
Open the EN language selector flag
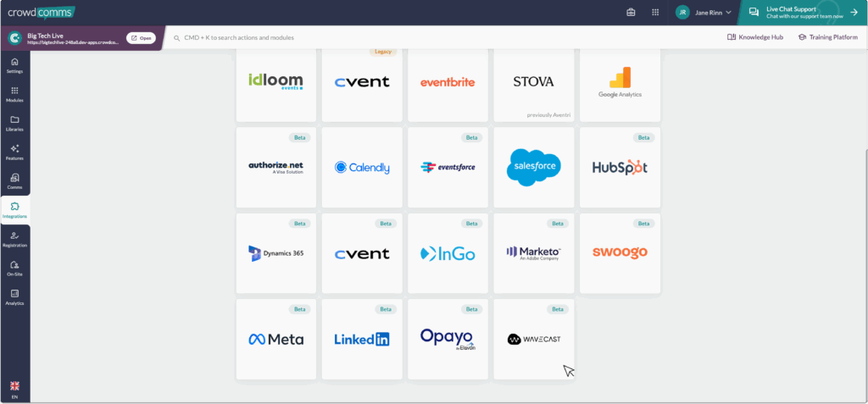(x=14, y=389)
